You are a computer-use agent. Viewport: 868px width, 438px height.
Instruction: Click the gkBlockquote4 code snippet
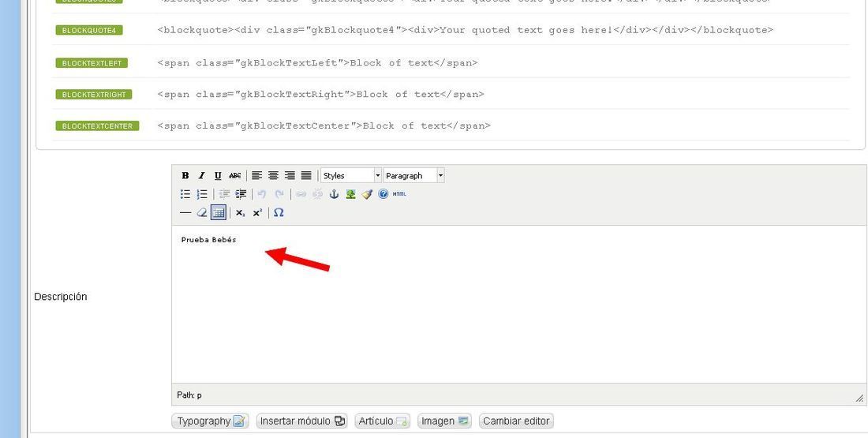(465, 30)
